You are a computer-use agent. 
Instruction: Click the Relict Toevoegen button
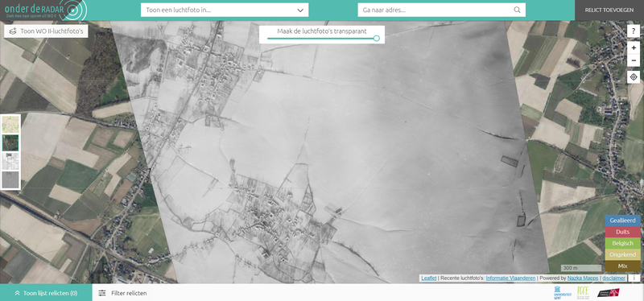(609, 10)
